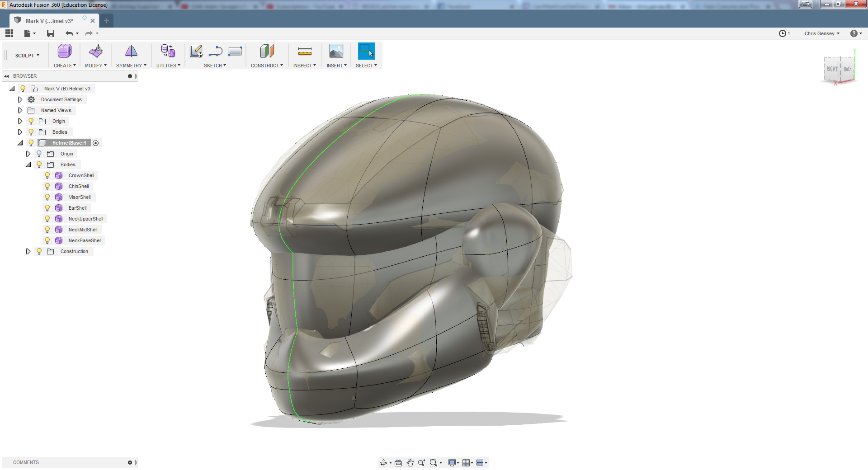Expand the top-level Bodies folder
Viewport: 868px width, 470px height.
tap(20, 132)
